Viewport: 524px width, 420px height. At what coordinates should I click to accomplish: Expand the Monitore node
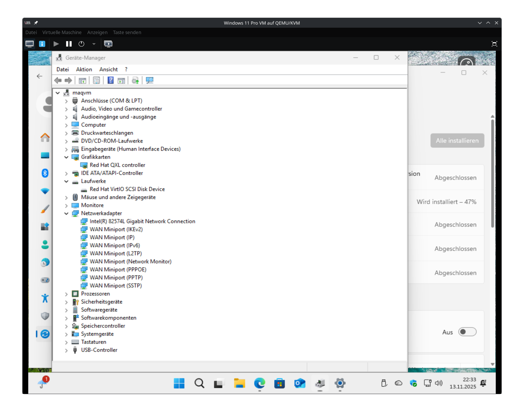tap(66, 205)
